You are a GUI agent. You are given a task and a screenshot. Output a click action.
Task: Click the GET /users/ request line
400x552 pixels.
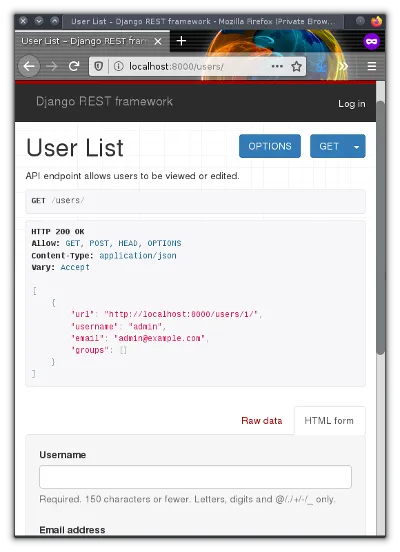click(58, 201)
